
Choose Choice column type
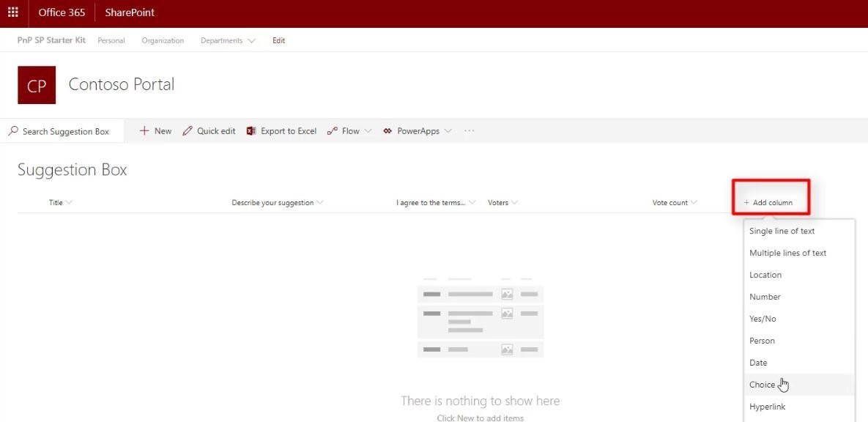click(x=799, y=385)
